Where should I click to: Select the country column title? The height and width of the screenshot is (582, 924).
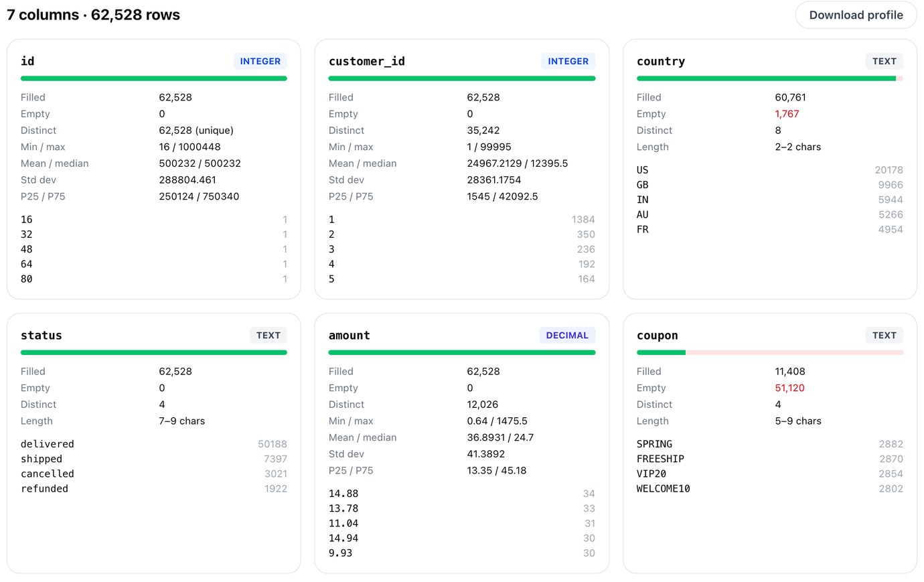pos(661,61)
